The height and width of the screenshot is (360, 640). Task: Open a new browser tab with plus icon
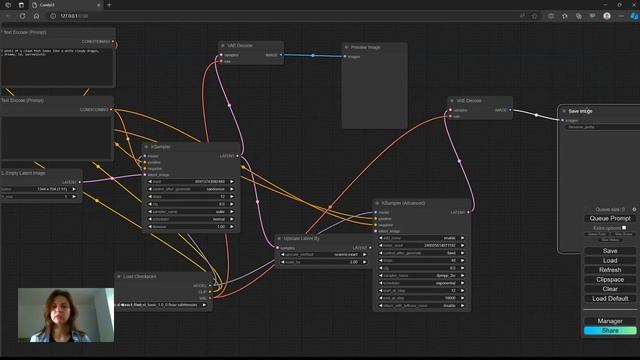(109, 5)
